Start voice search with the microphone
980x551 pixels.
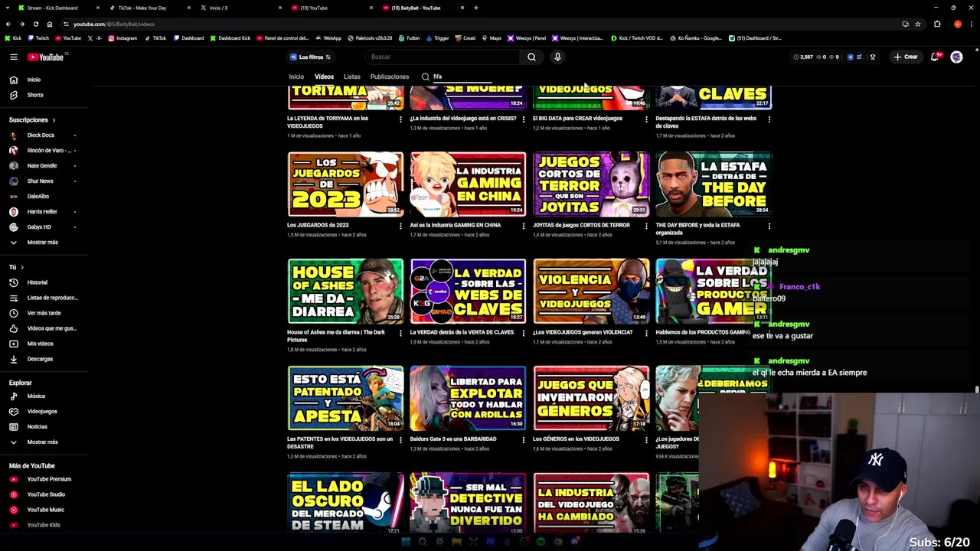tap(557, 57)
